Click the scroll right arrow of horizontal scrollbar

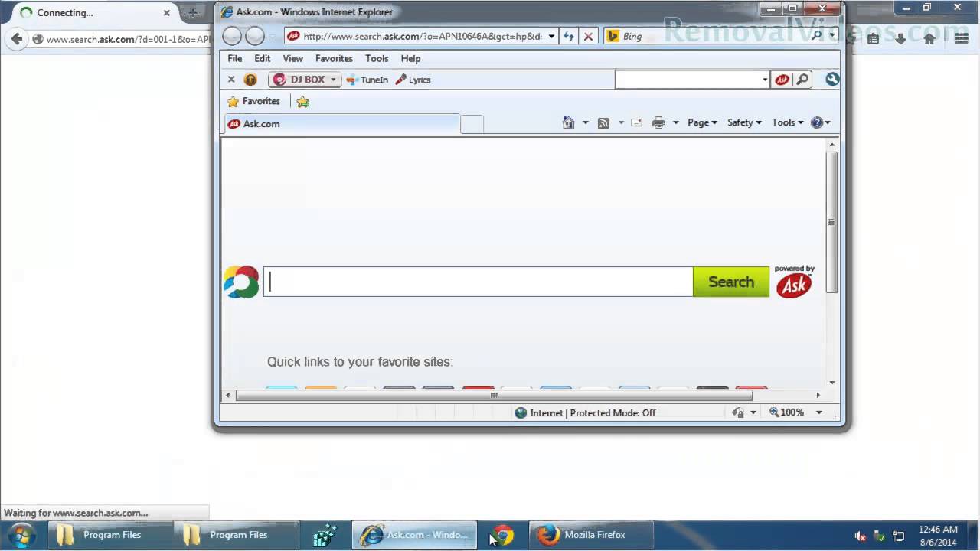pos(818,396)
